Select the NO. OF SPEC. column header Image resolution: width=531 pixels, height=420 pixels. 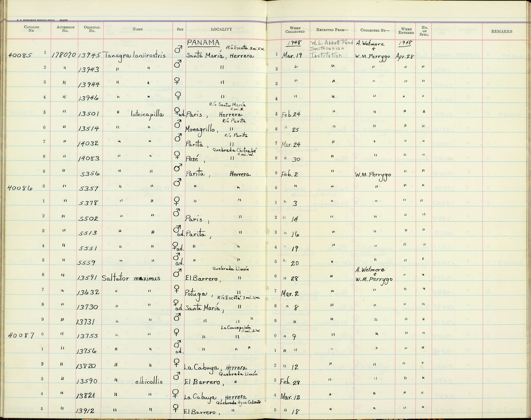point(424,31)
